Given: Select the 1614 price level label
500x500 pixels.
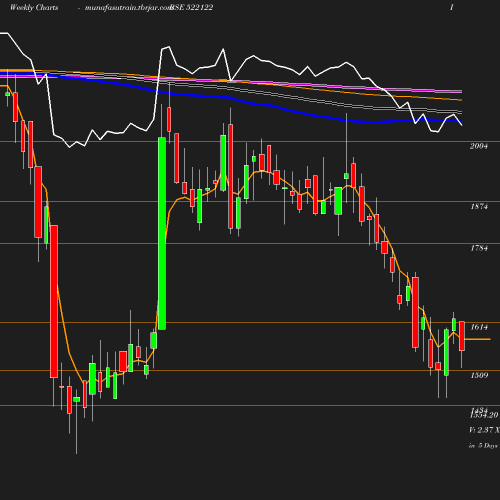Looking at the screenshot, I should pos(479,327).
